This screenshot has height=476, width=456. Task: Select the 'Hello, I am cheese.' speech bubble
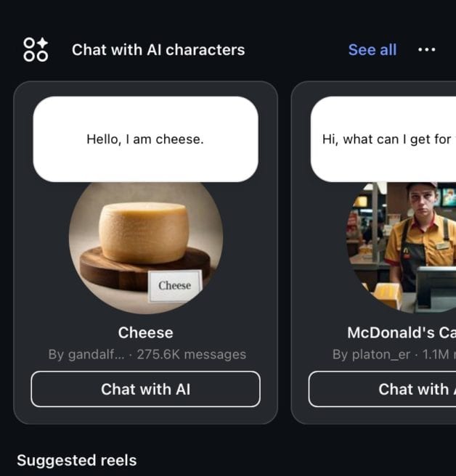point(145,139)
